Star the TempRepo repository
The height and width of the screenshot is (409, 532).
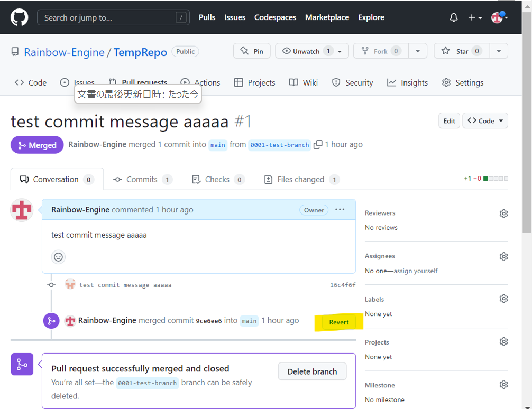point(462,51)
